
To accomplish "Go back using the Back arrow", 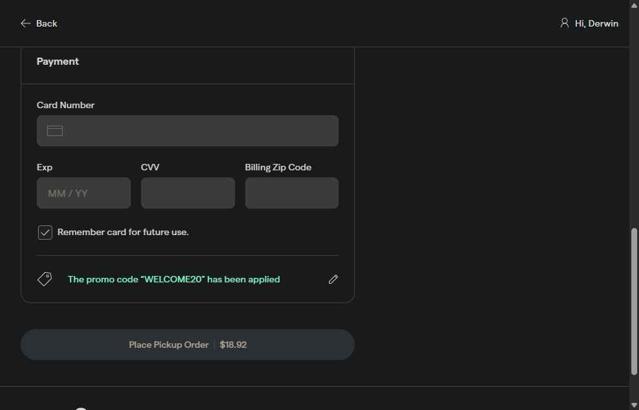I will (25, 23).
